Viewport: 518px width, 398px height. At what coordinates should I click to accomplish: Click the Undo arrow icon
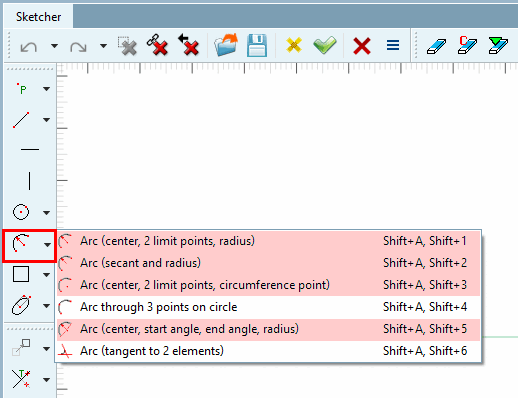[x=29, y=47]
